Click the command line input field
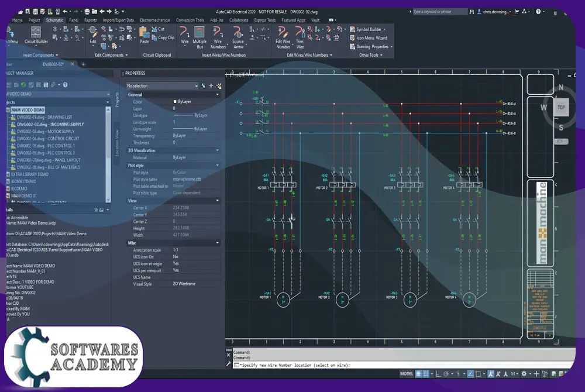The width and height of the screenshot is (585, 392). 404,365
